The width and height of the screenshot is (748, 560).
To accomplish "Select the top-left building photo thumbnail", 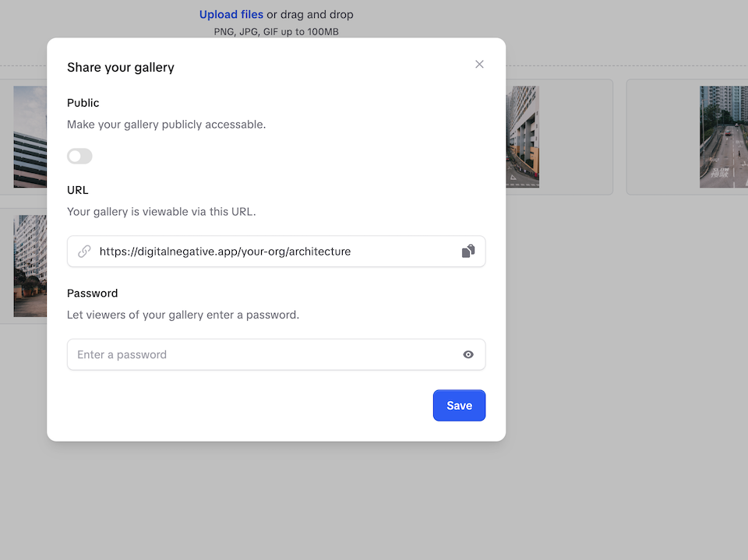I will click(x=30, y=137).
